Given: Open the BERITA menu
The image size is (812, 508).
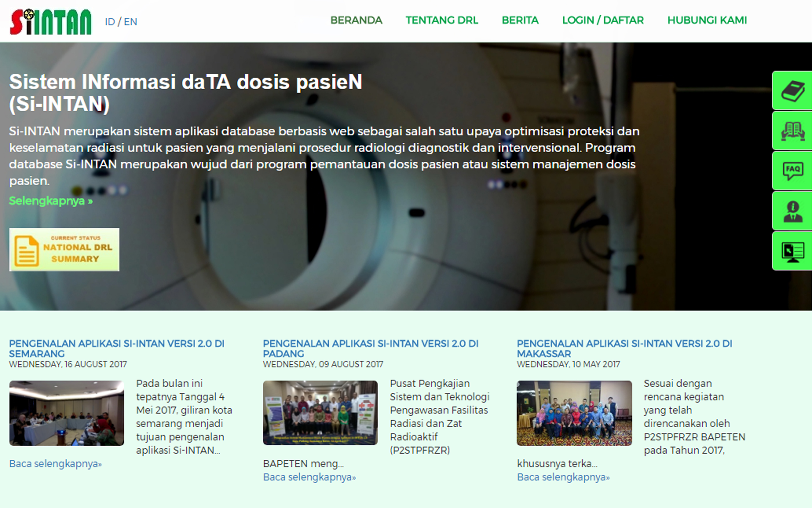Looking at the screenshot, I should (x=520, y=20).
